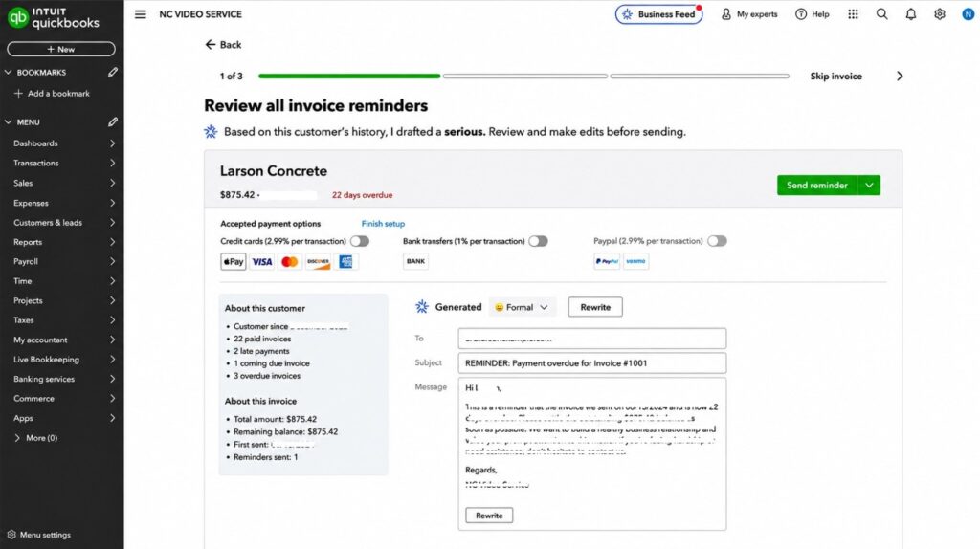Image resolution: width=980 pixels, height=549 pixels.
Task: Edit menu with pencil icon
Action: tap(113, 121)
